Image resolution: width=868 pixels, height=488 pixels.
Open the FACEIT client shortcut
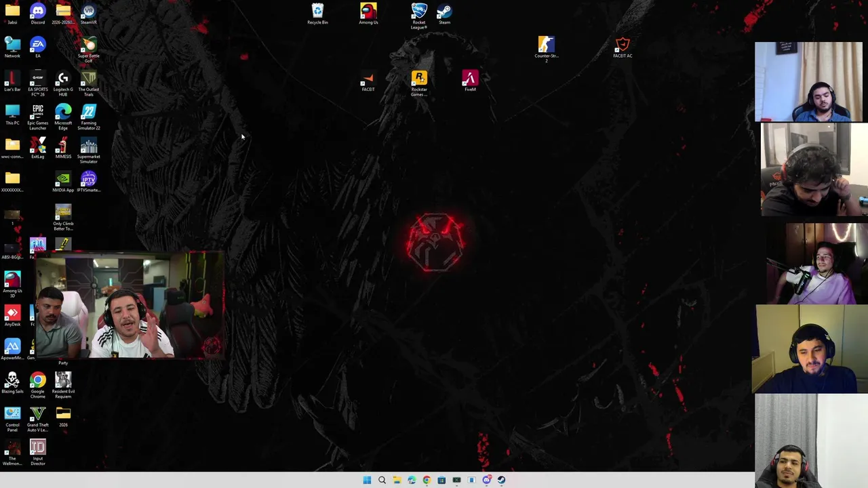click(368, 81)
